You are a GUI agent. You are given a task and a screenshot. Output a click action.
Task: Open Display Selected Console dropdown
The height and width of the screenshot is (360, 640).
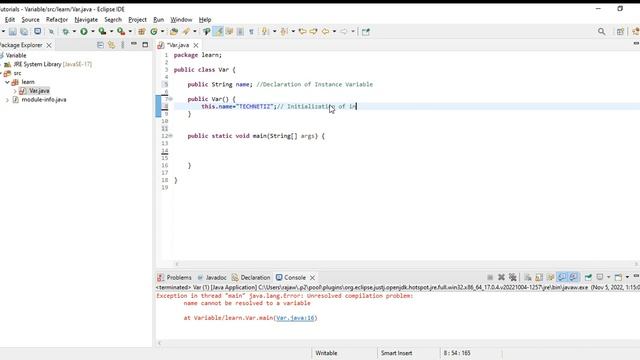(608, 277)
